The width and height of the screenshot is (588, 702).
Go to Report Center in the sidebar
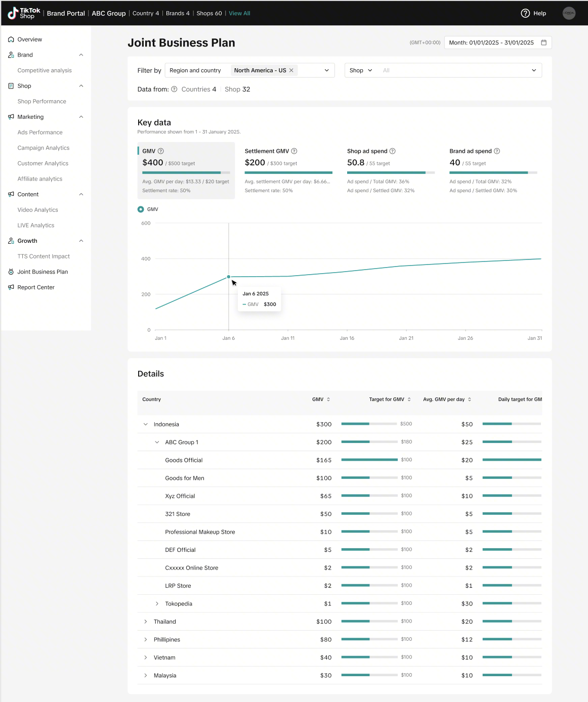36,287
